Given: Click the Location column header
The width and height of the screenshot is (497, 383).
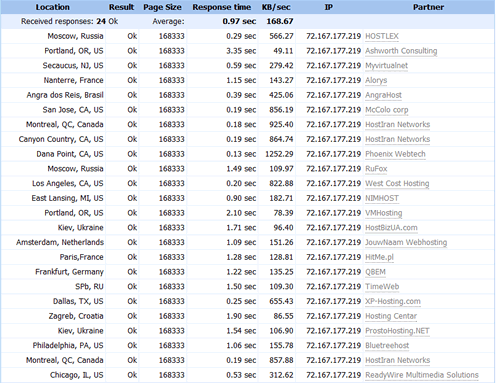Looking at the screenshot, I should (x=53, y=7).
